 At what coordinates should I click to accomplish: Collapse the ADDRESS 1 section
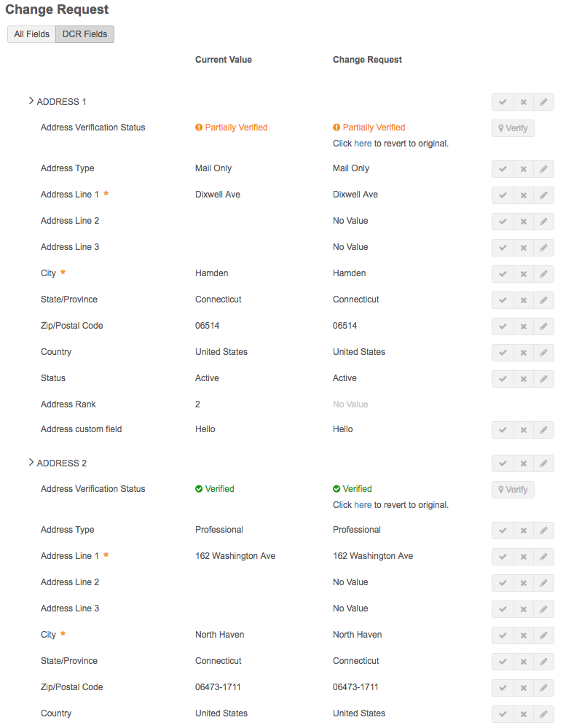tap(31, 101)
